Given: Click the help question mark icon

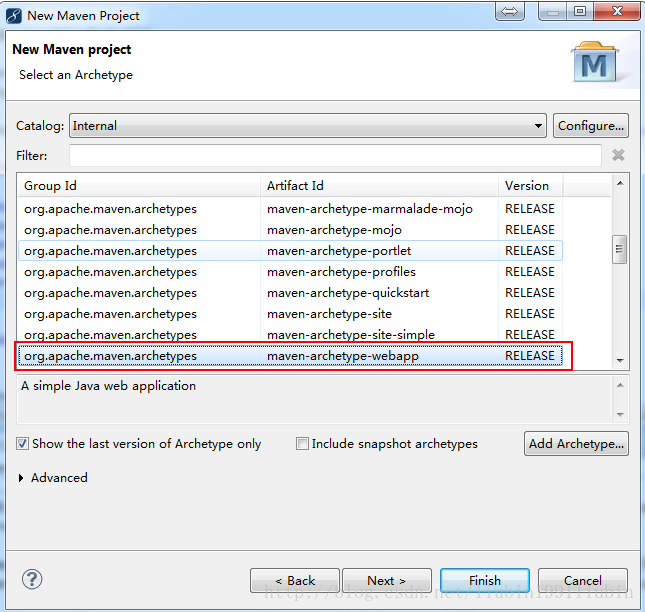Looking at the screenshot, I should (x=32, y=580).
